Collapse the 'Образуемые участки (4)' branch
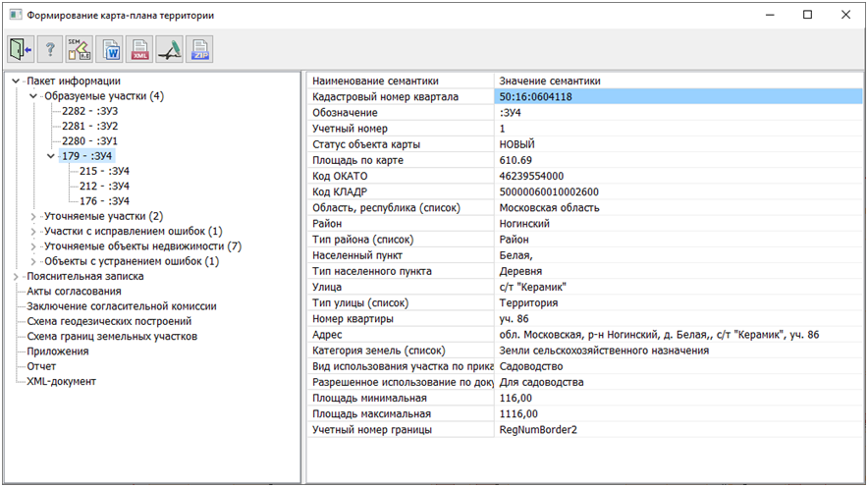 (x=34, y=96)
